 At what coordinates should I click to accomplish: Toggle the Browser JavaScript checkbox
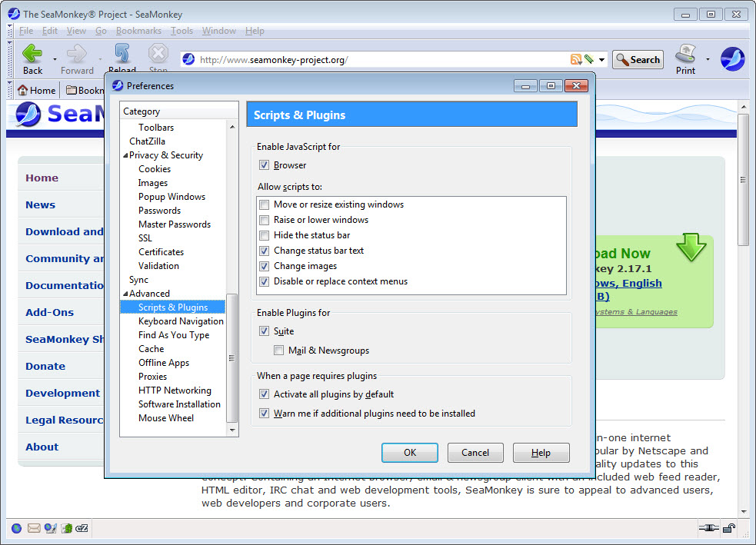click(x=265, y=164)
